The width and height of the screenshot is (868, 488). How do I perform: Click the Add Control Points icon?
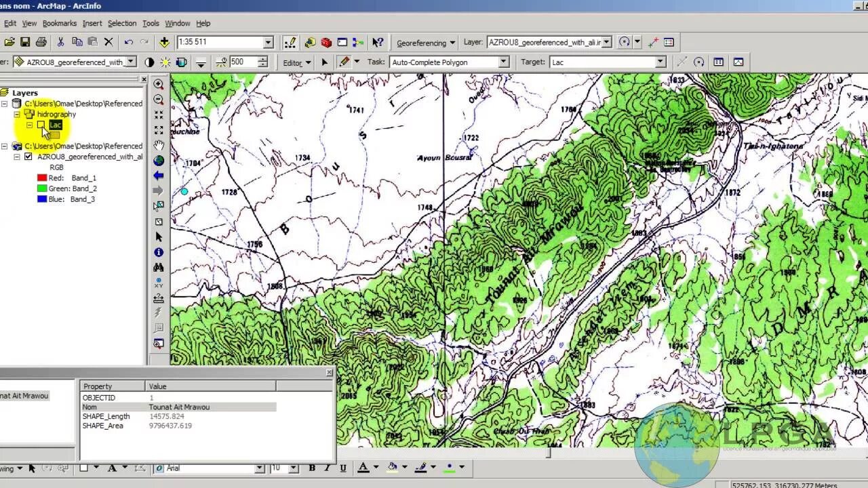pyautogui.click(x=653, y=42)
